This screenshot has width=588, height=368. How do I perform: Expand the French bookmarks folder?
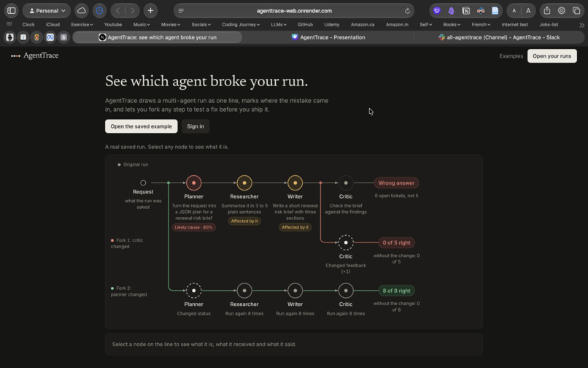click(x=481, y=24)
